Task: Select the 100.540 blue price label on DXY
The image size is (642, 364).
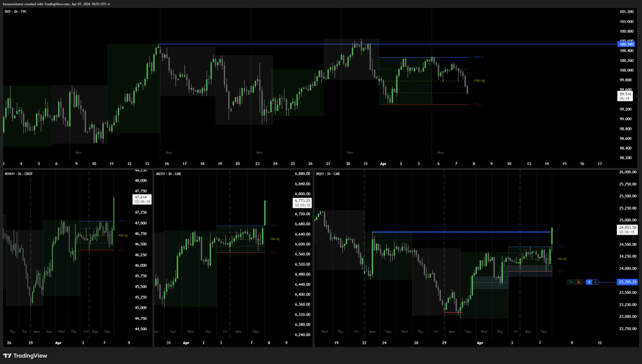Action: [626, 44]
